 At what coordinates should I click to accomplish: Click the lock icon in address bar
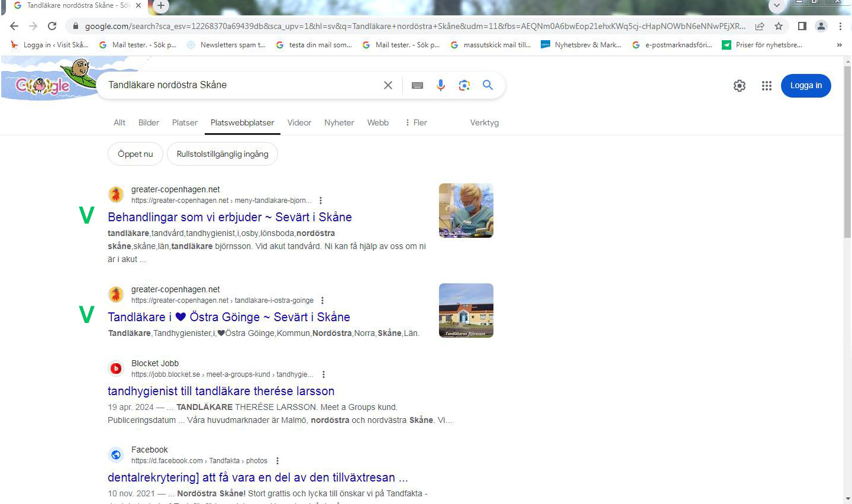tap(75, 26)
